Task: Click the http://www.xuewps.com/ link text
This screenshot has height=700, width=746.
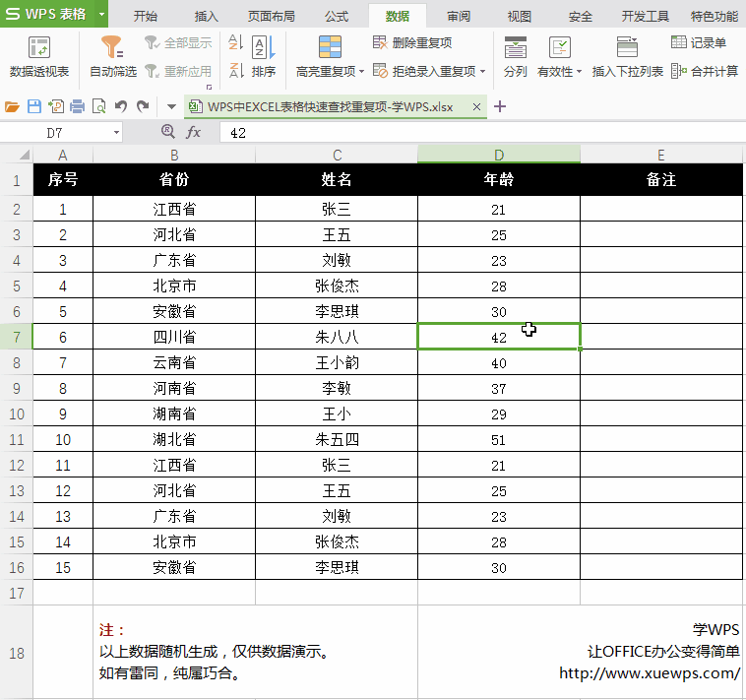Action: click(x=650, y=673)
